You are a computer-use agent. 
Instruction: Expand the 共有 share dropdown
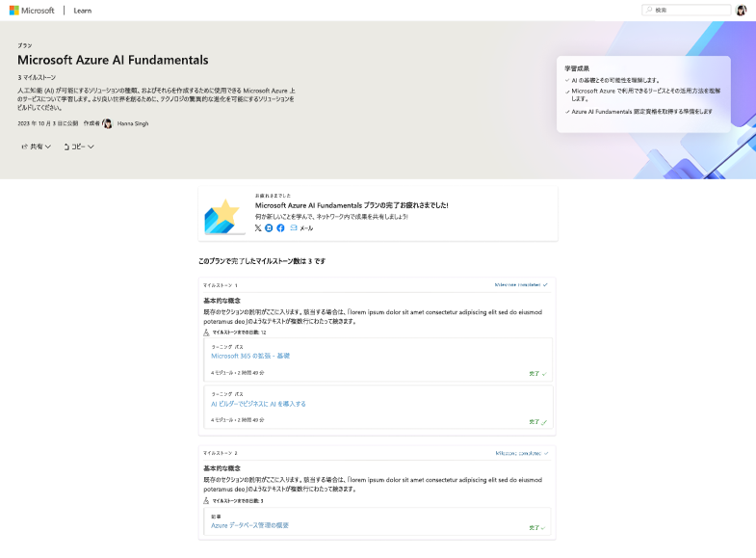[37, 146]
